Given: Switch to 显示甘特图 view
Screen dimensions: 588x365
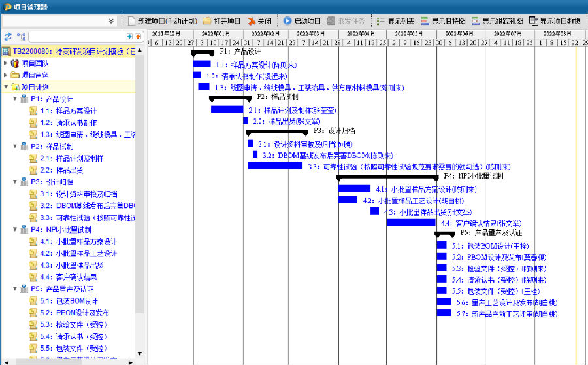Looking at the screenshot, I should (443, 21).
